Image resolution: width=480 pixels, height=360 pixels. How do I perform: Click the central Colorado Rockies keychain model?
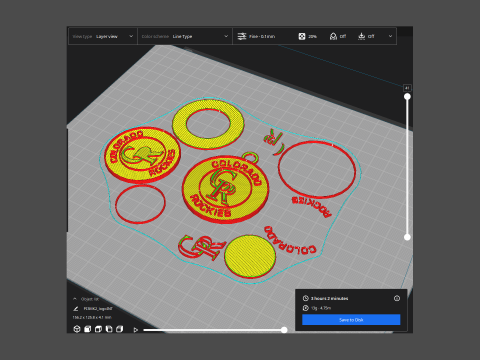click(x=225, y=189)
